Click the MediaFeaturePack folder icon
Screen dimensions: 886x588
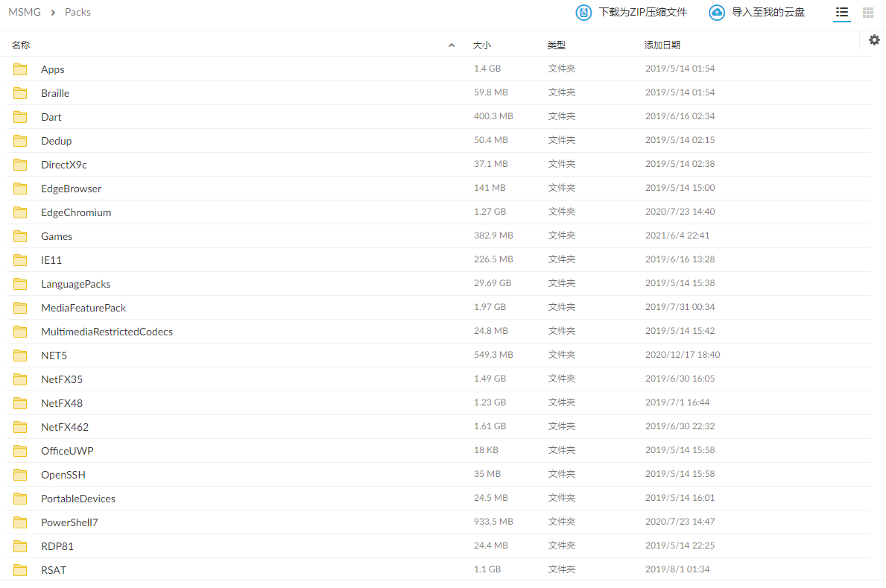20,308
